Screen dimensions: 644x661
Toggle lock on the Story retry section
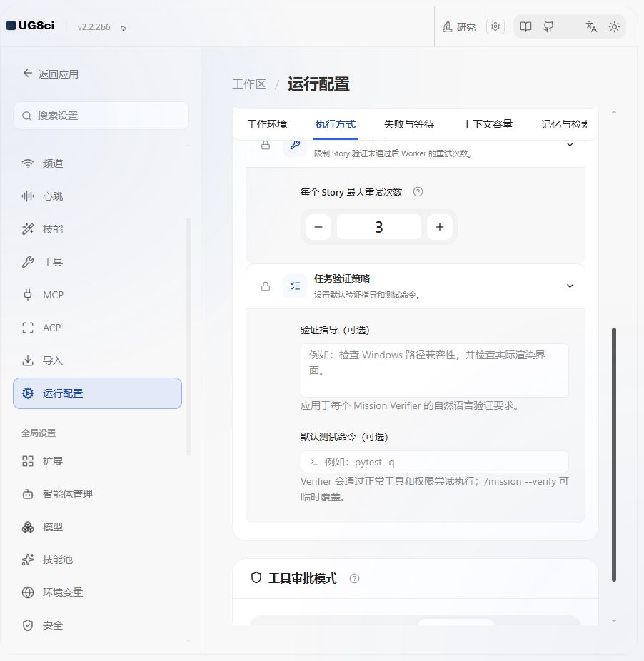pyautogui.click(x=266, y=146)
